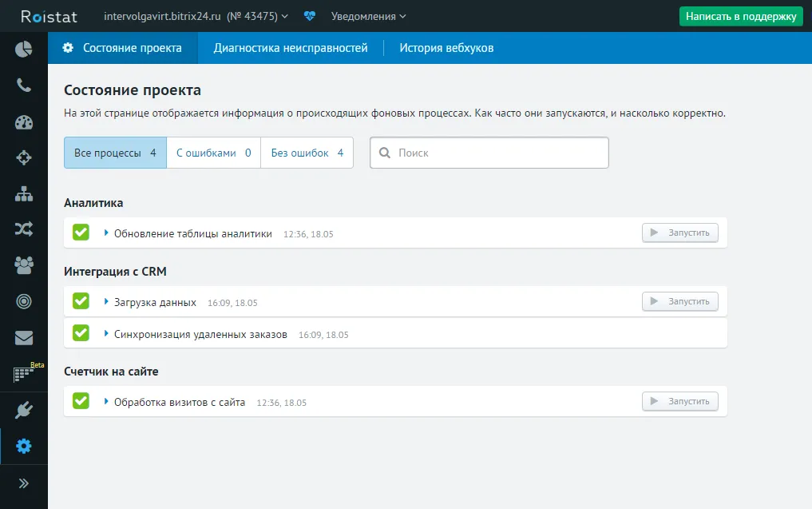Expand the sidebar with double chevron
Viewport: 812px width, 509px height.
pyautogui.click(x=23, y=483)
